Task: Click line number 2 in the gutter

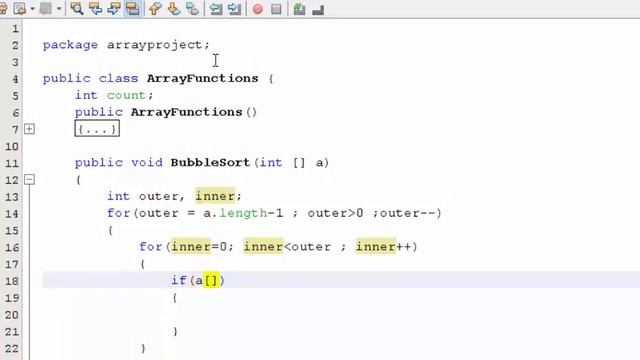Action: coord(15,45)
